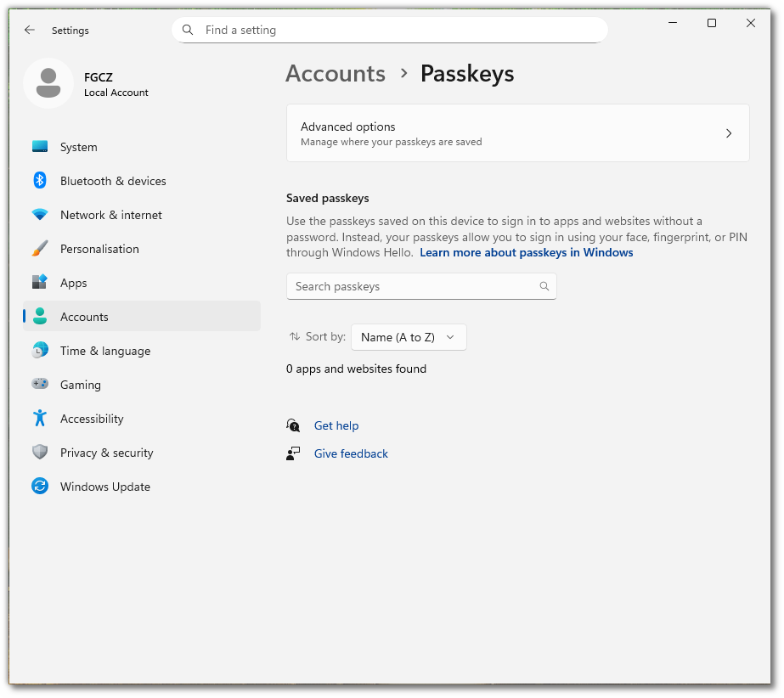Click the Passkeys breadcrumb title
Viewport: 784px width, 698px height.
click(x=467, y=74)
